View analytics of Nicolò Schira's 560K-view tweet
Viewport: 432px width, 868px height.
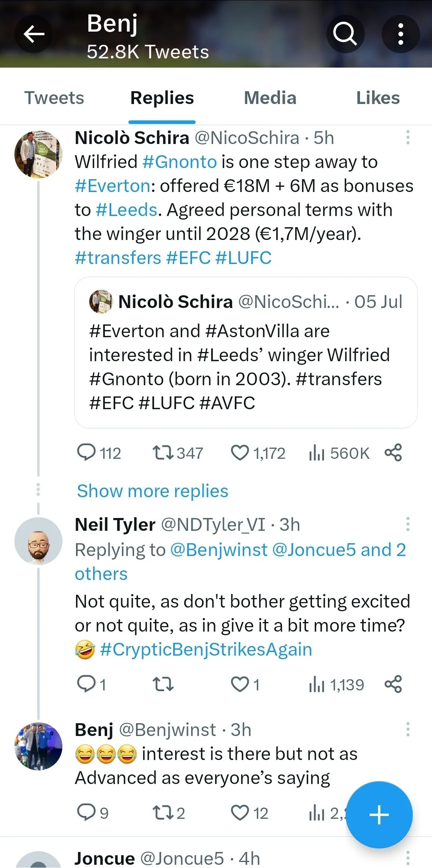point(316,453)
